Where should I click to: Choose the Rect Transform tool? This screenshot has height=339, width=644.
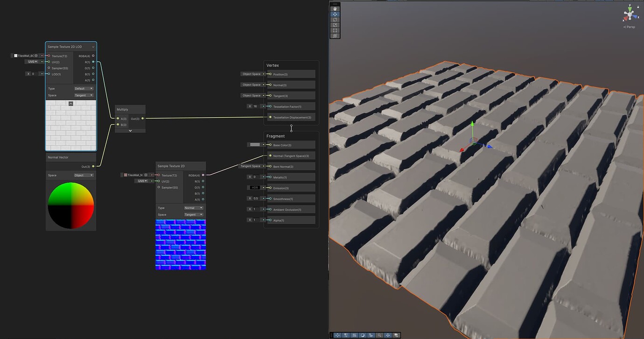click(x=335, y=30)
